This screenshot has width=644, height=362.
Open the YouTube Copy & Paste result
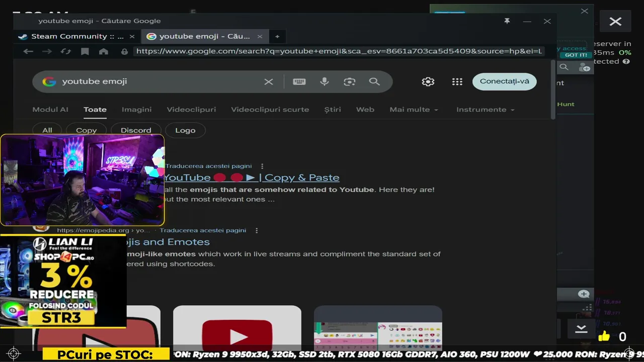[252, 177]
